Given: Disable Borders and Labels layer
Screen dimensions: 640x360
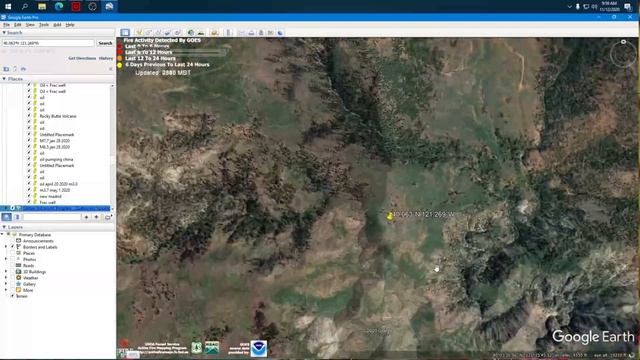Looking at the screenshot, I should pyautogui.click(x=13, y=247).
